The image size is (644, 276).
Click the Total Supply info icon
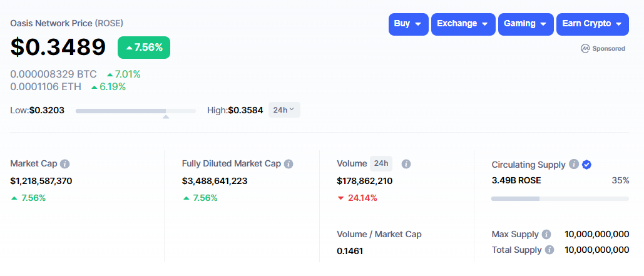click(549, 250)
